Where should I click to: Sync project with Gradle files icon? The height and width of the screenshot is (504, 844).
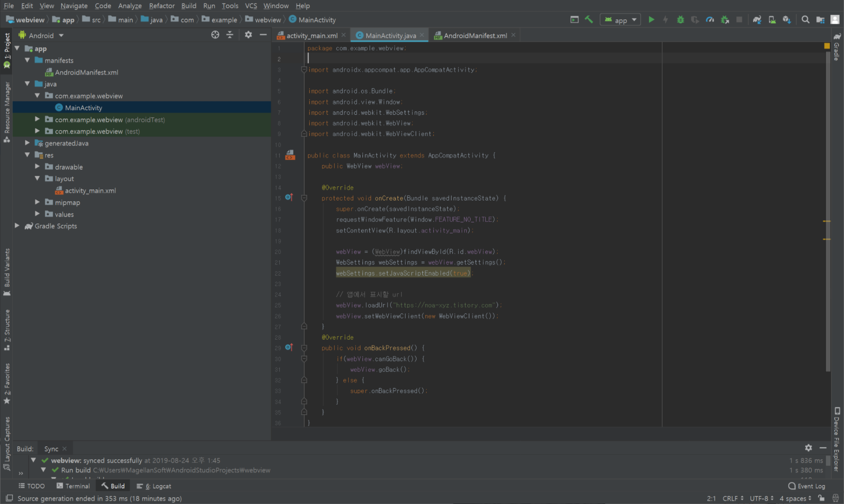[x=757, y=19]
